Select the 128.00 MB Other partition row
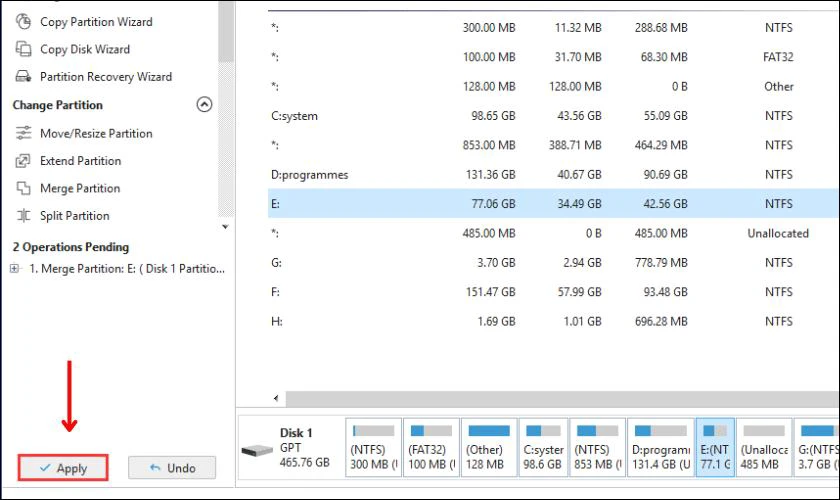Viewport: 840px width, 500px height. point(553,86)
